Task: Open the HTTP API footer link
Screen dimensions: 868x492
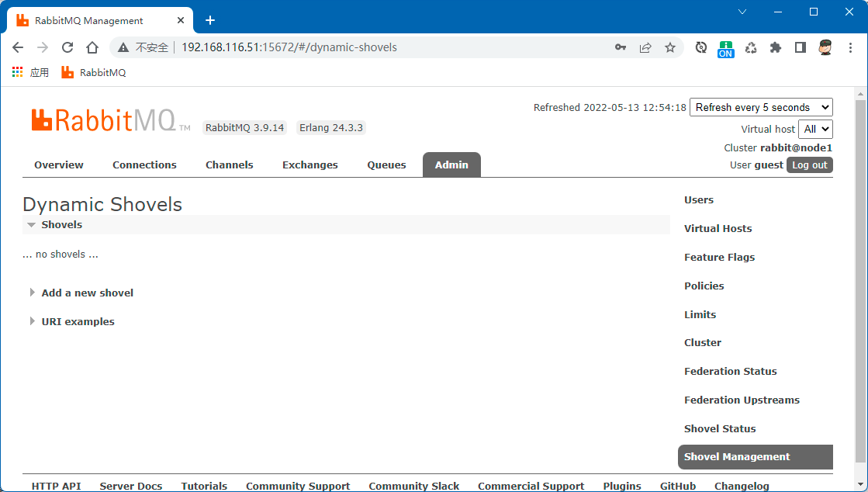Action: [x=56, y=486]
